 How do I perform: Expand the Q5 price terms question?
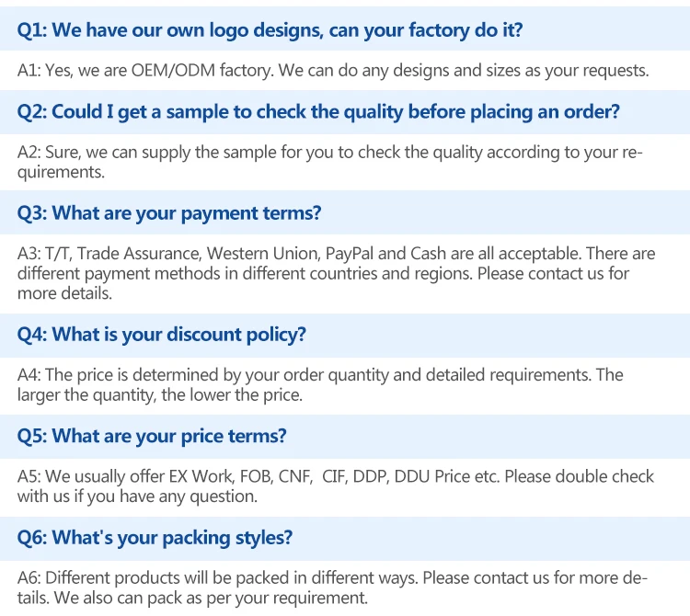click(152, 436)
